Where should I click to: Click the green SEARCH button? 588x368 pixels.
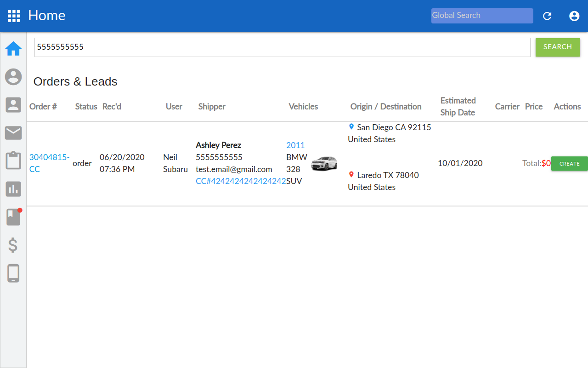[x=558, y=47]
